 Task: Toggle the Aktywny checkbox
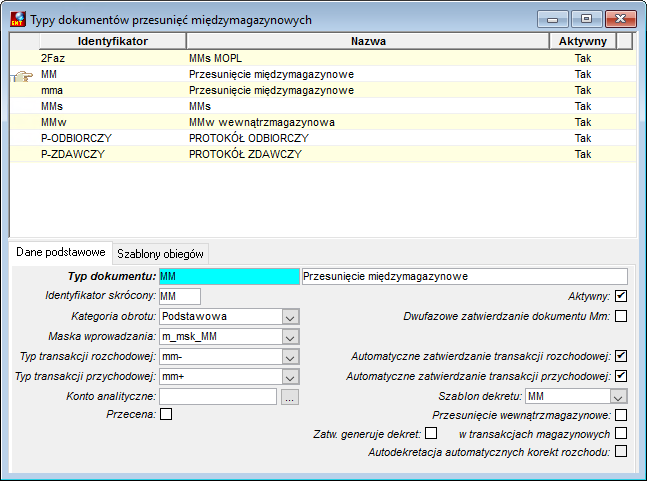621,296
